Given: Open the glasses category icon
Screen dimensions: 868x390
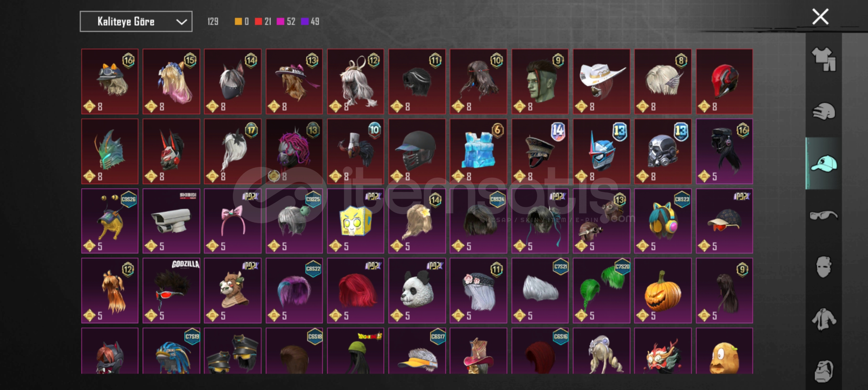Looking at the screenshot, I should 824,216.
